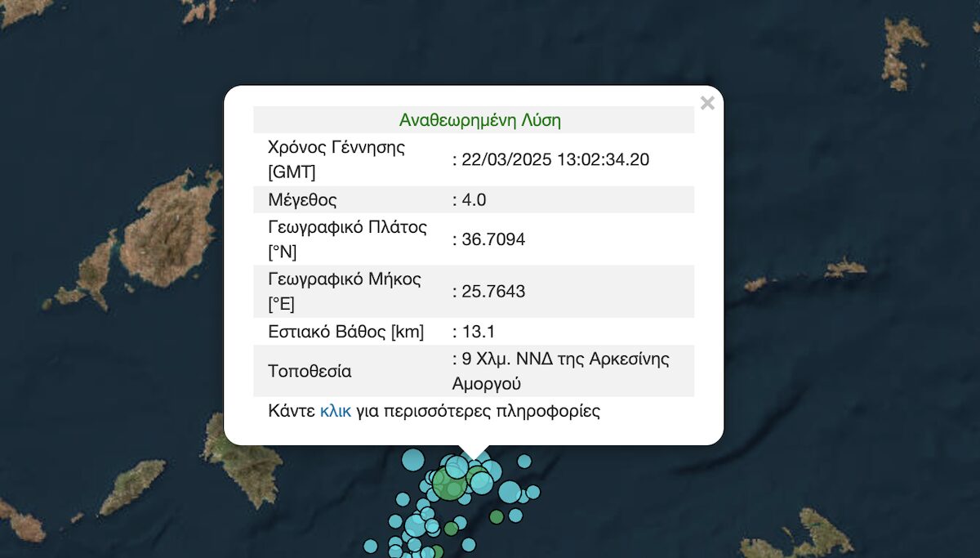
Task: Click the blue marker right of the isolated green dot
Action: coord(515,515)
